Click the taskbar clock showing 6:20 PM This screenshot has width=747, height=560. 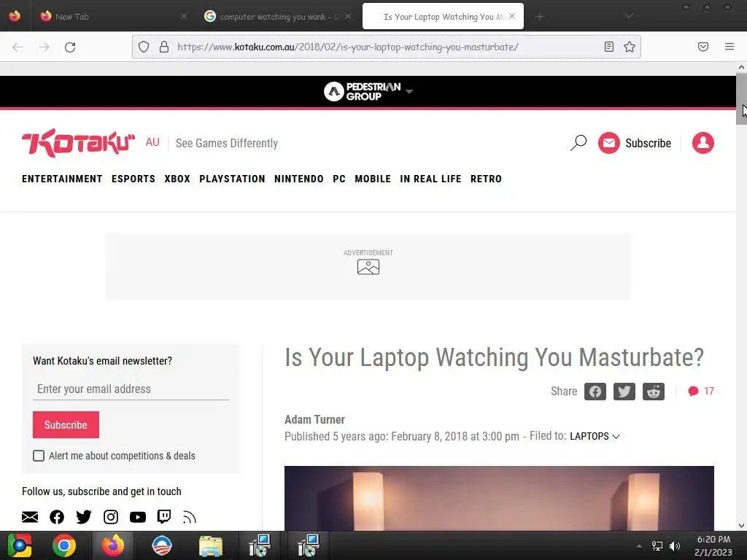713,545
